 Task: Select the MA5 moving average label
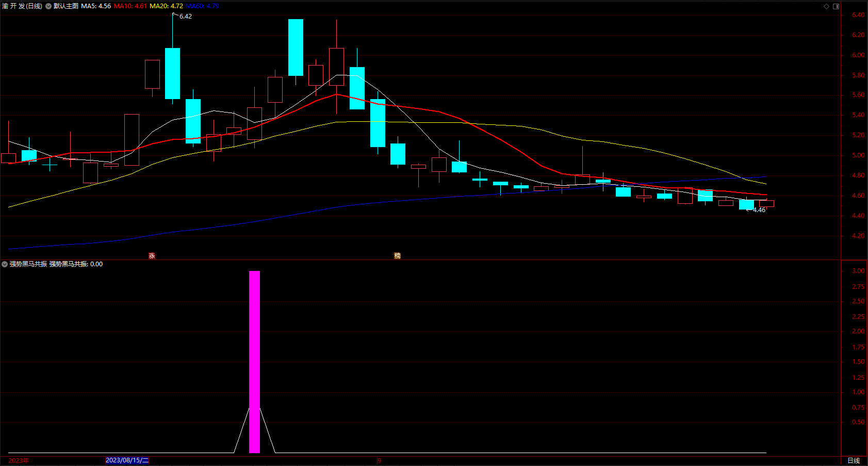pos(96,6)
